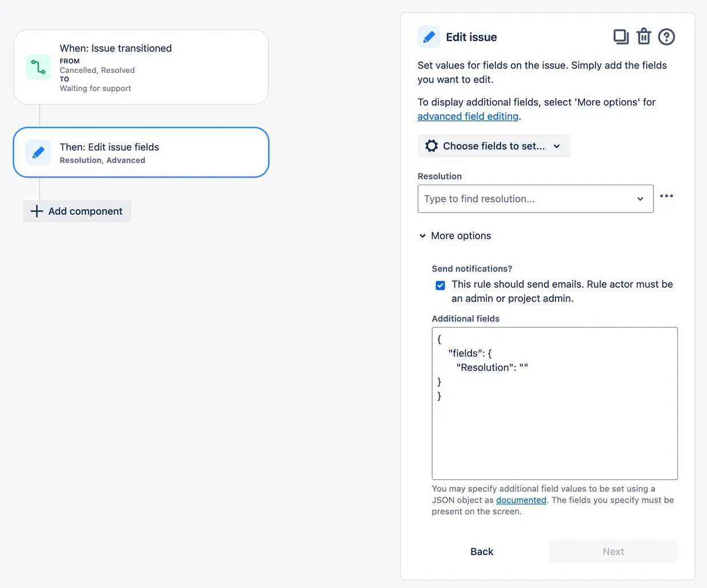This screenshot has width=707, height=588.
Task: Click the transition icon on the When trigger card
Action: point(38,67)
